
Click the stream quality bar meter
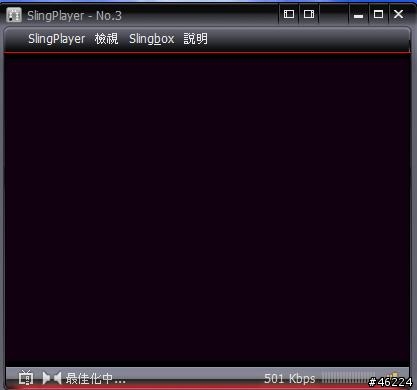(x=348, y=378)
